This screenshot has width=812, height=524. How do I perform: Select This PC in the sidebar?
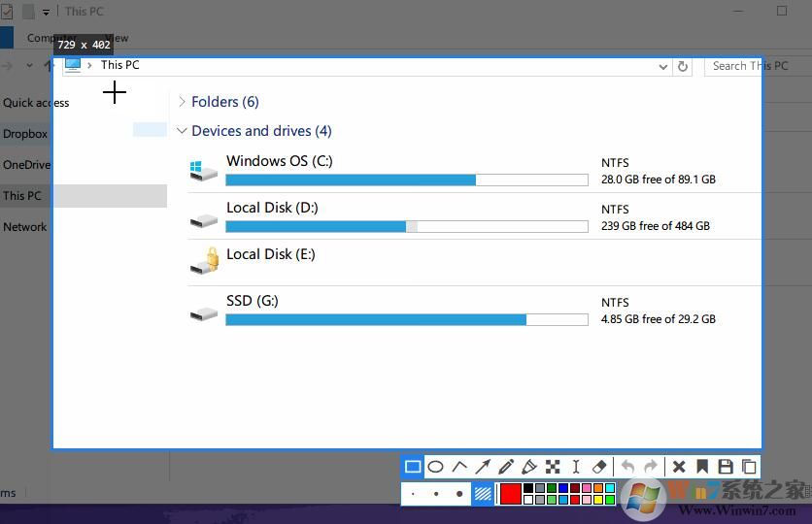[x=21, y=196]
